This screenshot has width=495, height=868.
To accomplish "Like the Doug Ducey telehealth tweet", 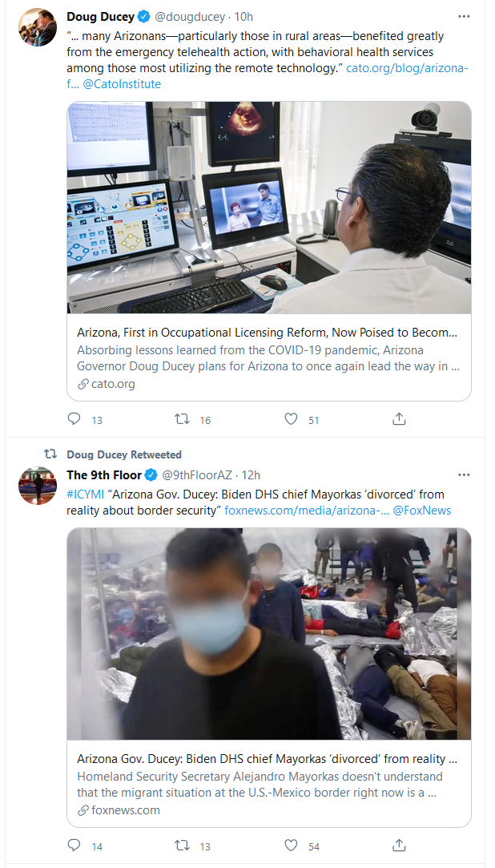I will [291, 420].
